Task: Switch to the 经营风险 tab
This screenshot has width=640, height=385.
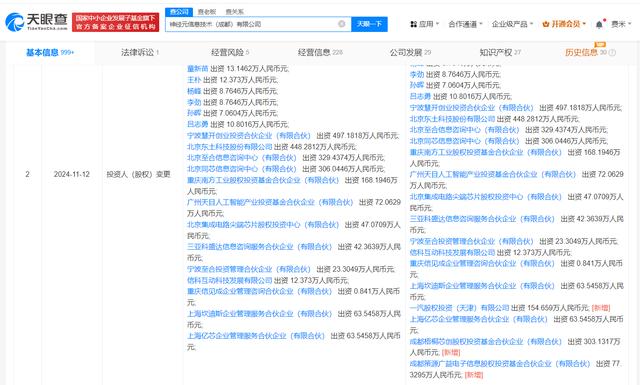Action: (230, 52)
